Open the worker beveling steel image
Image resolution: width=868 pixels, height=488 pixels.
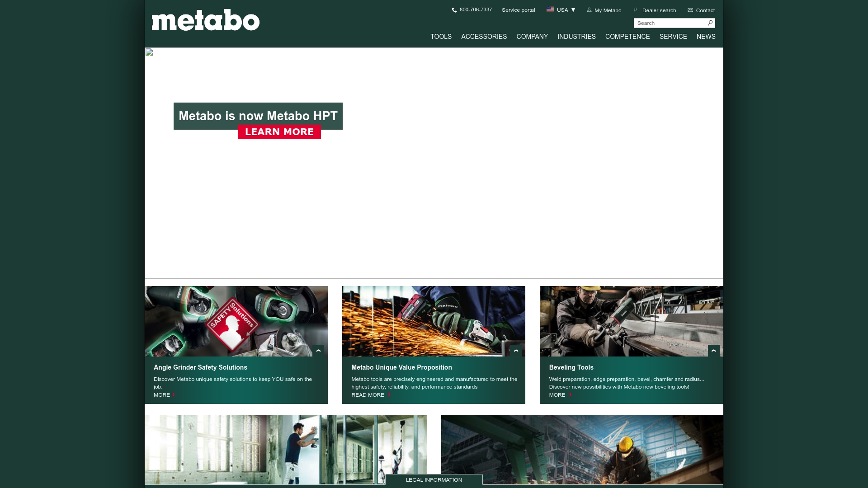[631, 321]
